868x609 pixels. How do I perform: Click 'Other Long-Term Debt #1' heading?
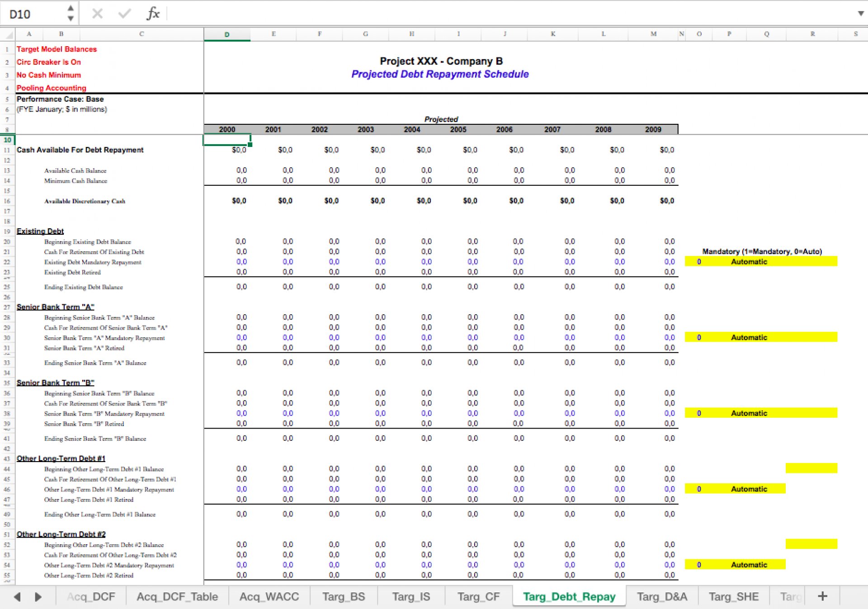(x=61, y=458)
